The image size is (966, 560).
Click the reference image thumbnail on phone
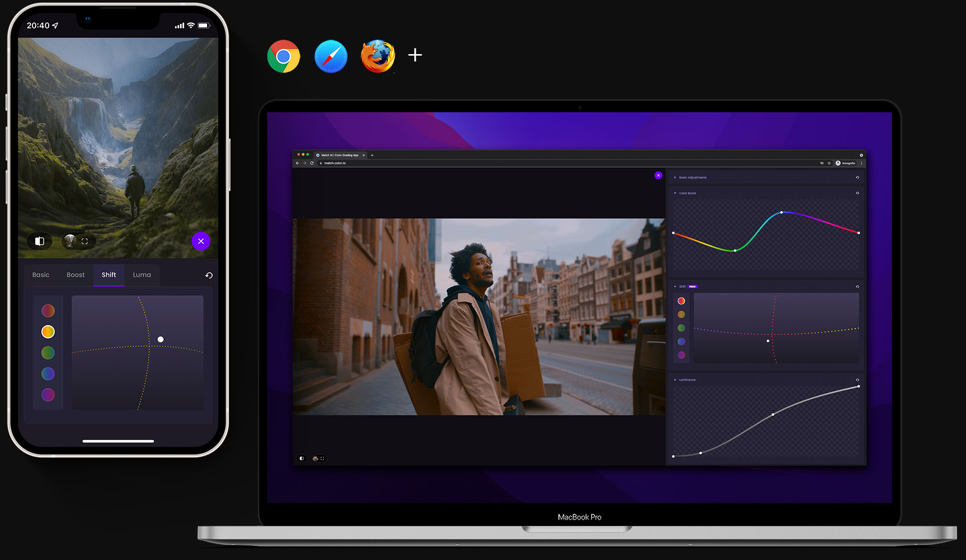coord(70,241)
